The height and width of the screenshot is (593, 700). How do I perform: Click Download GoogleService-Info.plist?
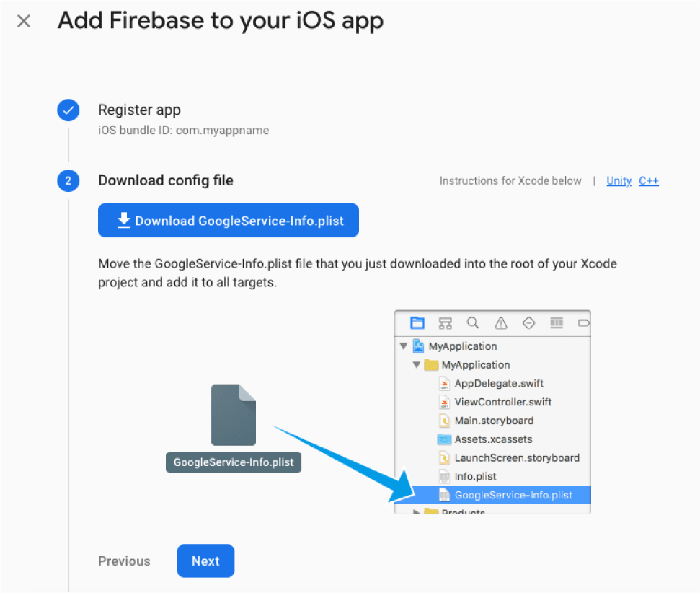coord(228,220)
